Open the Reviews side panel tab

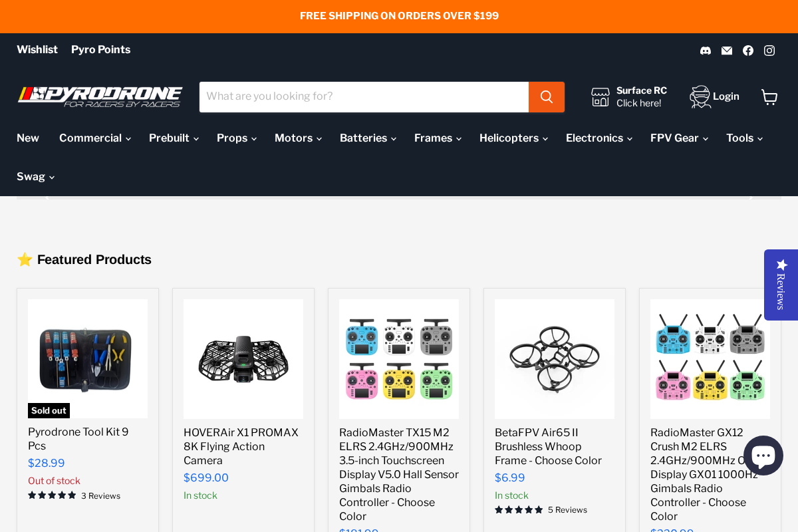[x=781, y=285]
